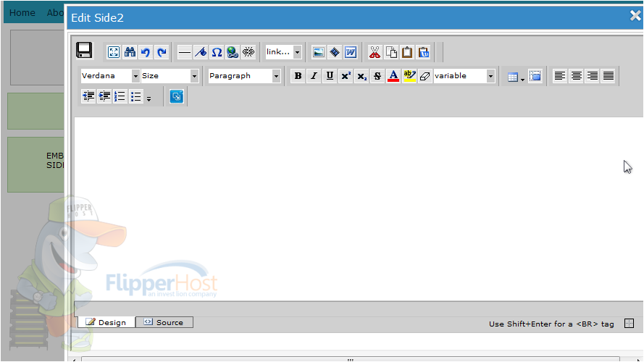This screenshot has height=362, width=644.
Task: Click inside the blank editing area
Action: [359, 209]
